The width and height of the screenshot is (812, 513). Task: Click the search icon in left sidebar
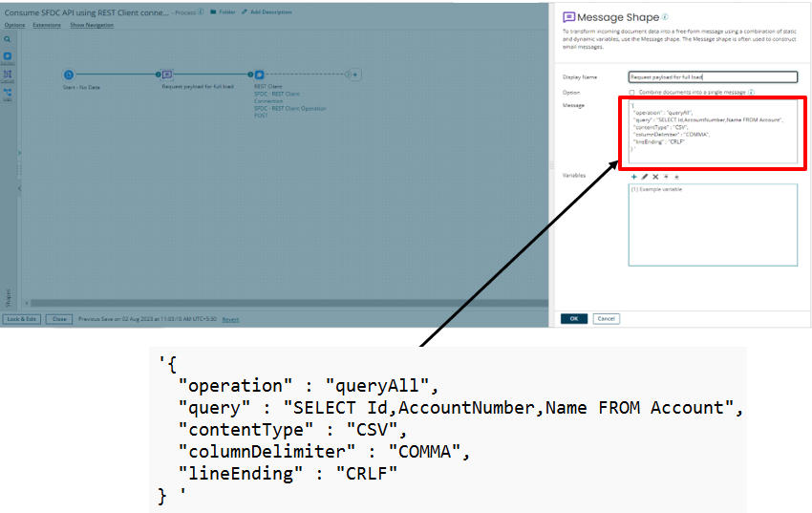pos(7,40)
